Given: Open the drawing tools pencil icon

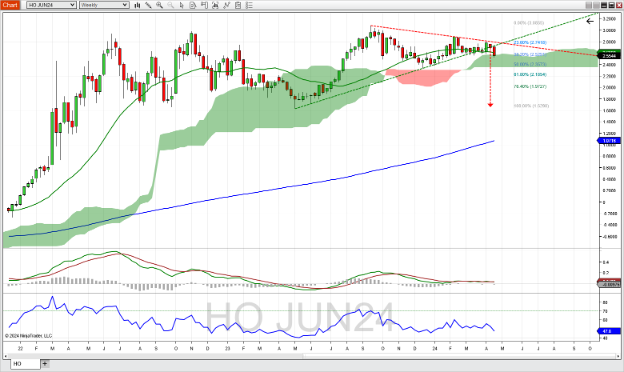Looking at the screenshot, I should (148, 5).
